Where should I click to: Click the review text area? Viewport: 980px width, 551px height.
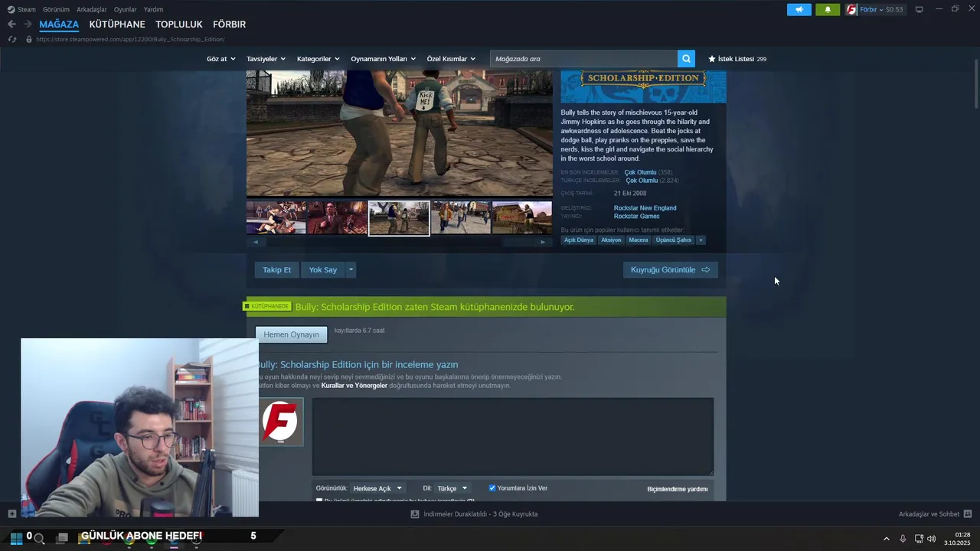[513, 436]
